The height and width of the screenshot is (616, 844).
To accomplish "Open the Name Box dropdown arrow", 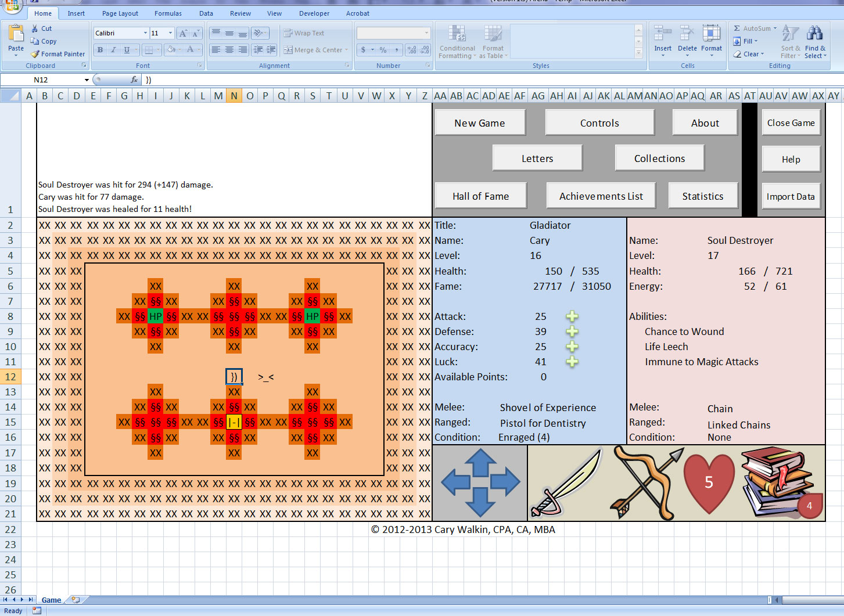I will [x=87, y=80].
